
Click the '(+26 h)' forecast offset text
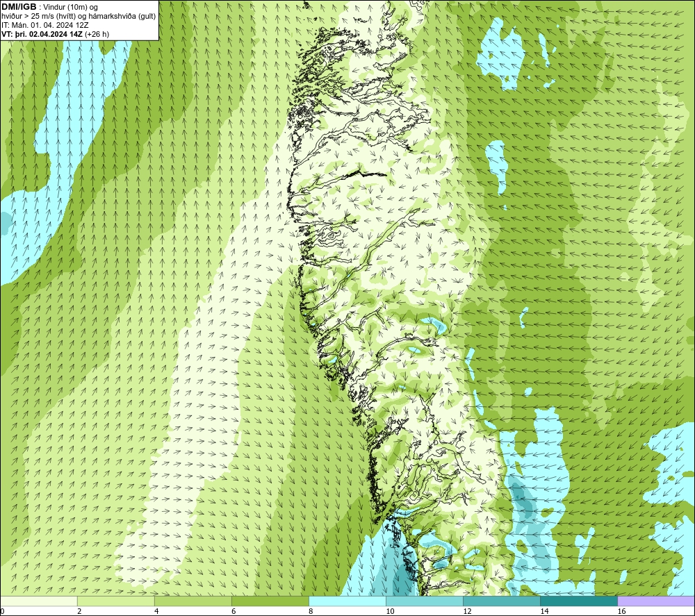pyautogui.click(x=97, y=34)
